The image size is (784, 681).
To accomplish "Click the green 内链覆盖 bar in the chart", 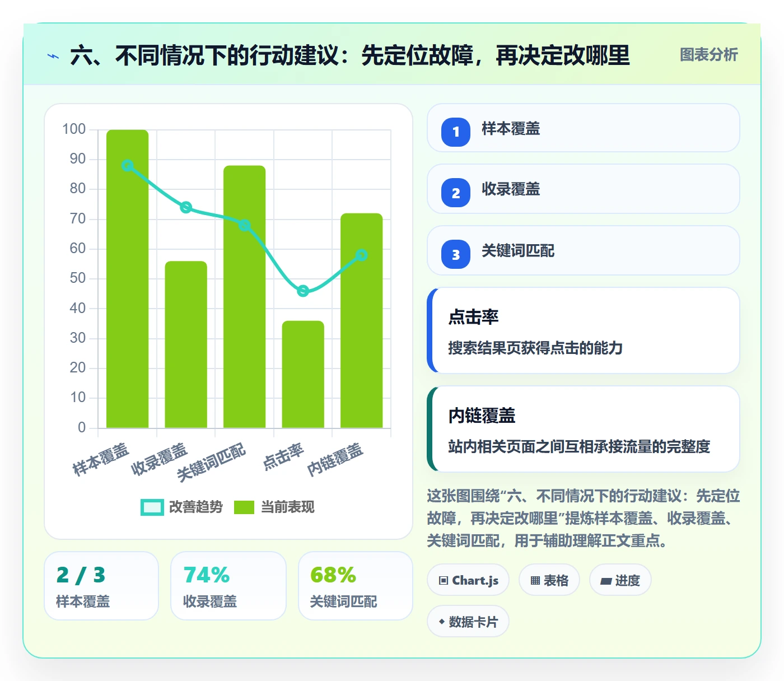I will point(362,321).
